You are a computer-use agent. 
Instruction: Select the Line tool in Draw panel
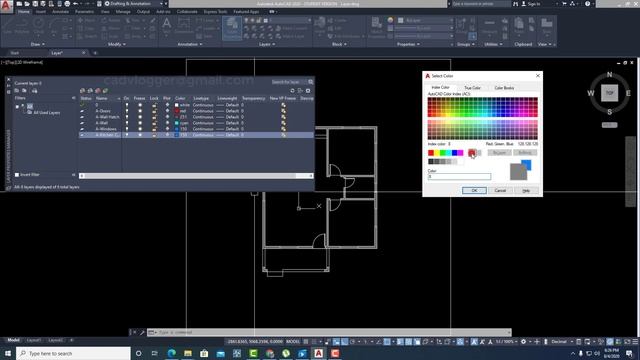pyautogui.click(x=8, y=25)
